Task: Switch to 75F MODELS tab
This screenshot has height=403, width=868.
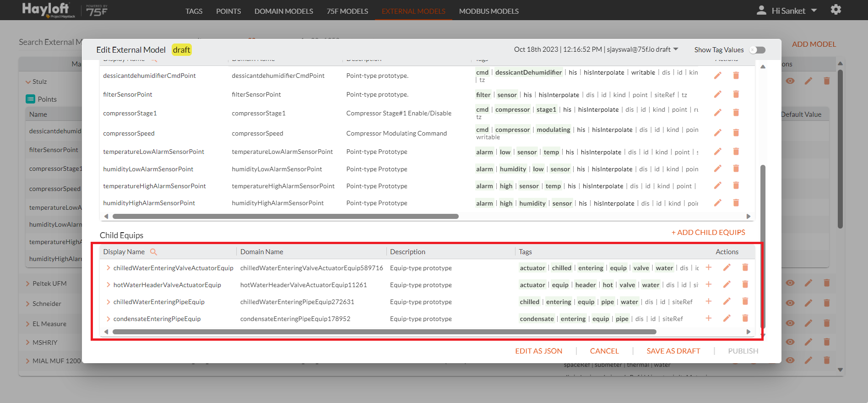Action: [x=347, y=11]
